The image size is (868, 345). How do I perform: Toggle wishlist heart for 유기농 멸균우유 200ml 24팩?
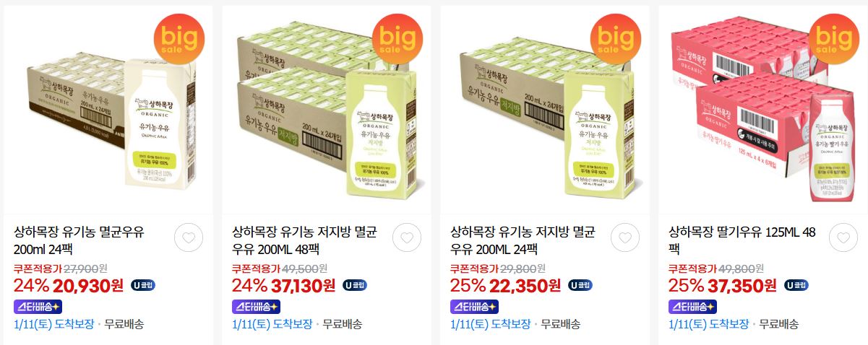188,238
